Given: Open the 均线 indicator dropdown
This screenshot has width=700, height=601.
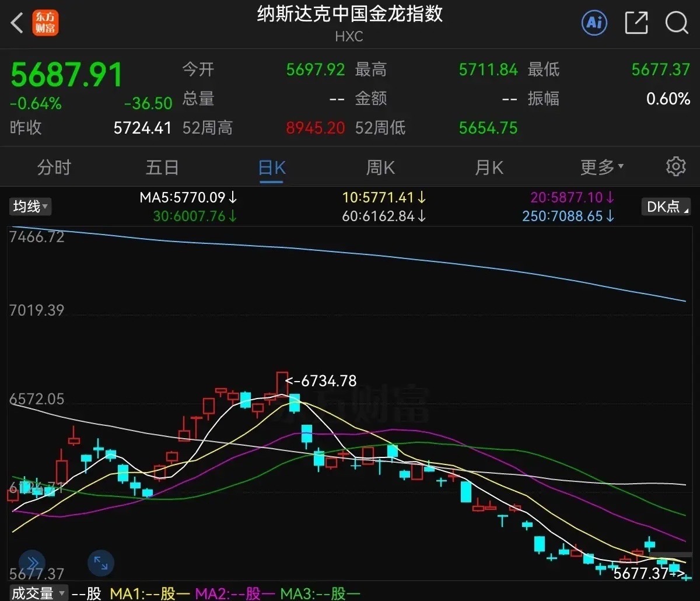Looking at the screenshot, I should 30,206.
